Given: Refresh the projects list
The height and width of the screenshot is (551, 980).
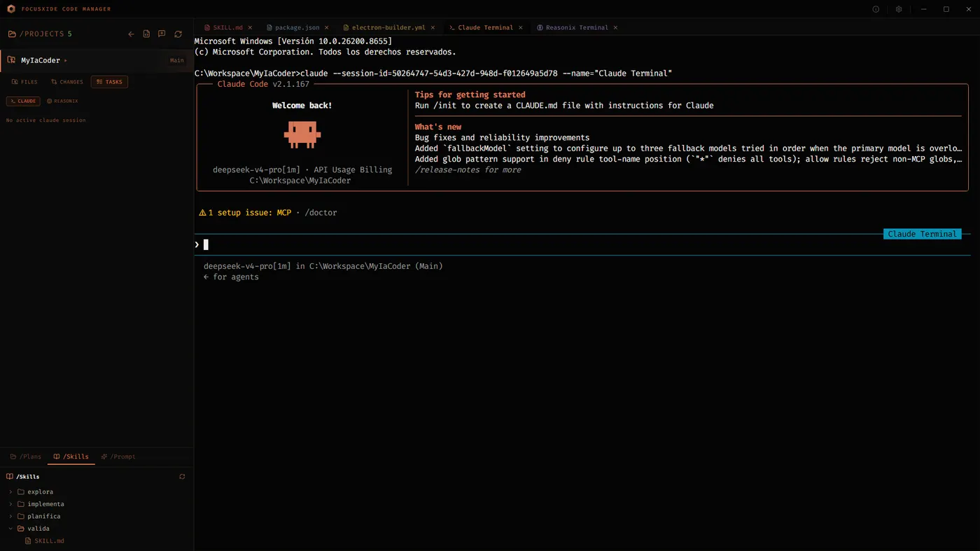Looking at the screenshot, I should (178, 34).
